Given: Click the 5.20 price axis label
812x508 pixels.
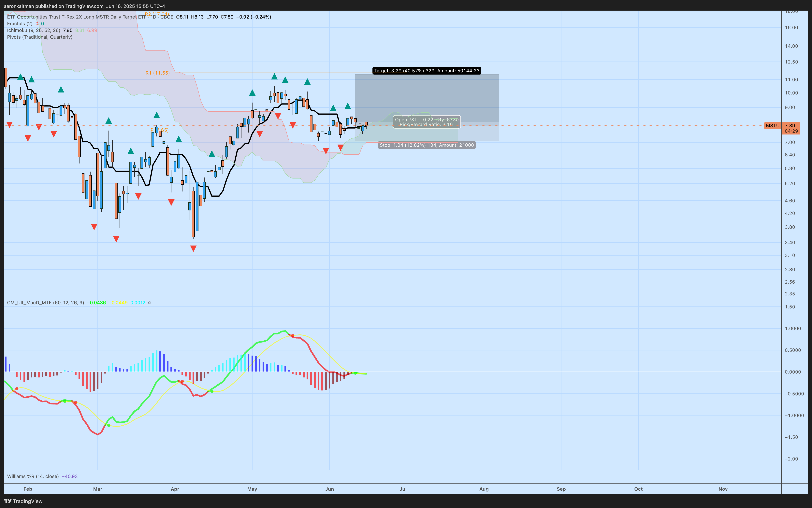Looking at the screenshot, I should [790, 183].
